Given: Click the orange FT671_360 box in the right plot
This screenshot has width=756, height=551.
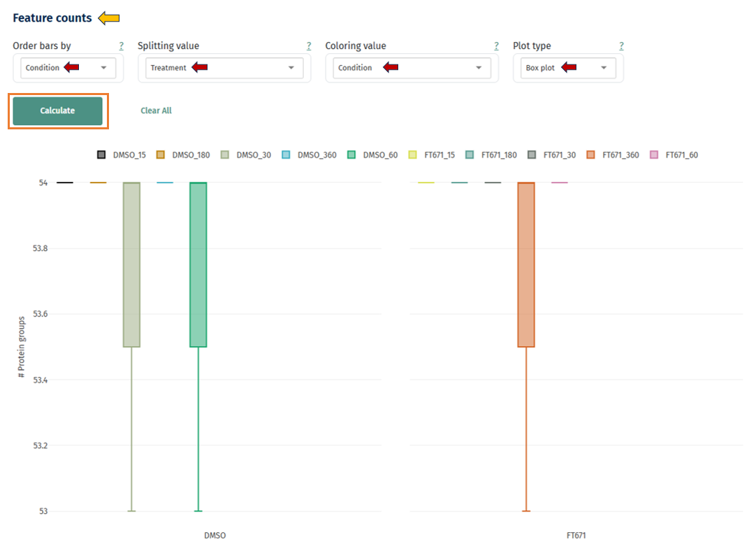Looking at the screenshot, I should pos(525,266).
